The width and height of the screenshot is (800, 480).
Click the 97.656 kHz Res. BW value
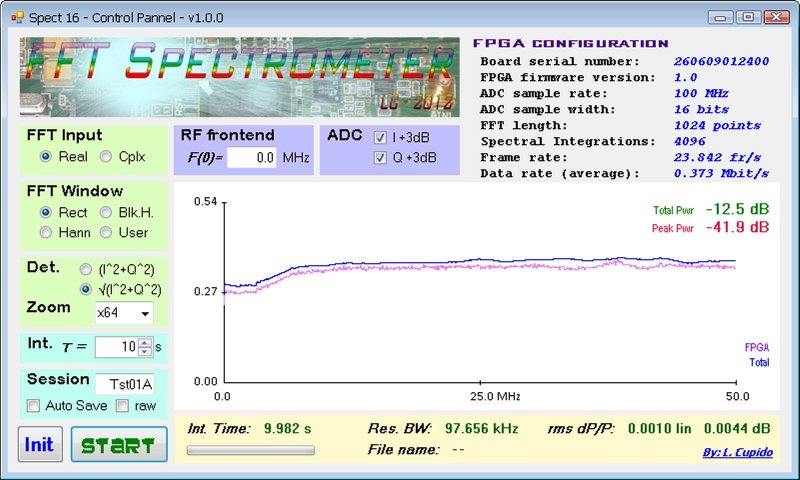tap(481, 428)
